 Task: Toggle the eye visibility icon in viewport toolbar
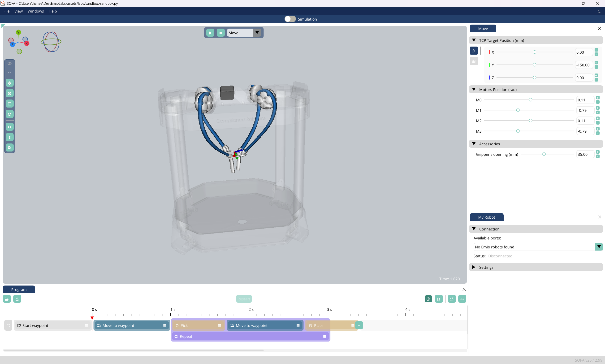[x=9, y=64]
